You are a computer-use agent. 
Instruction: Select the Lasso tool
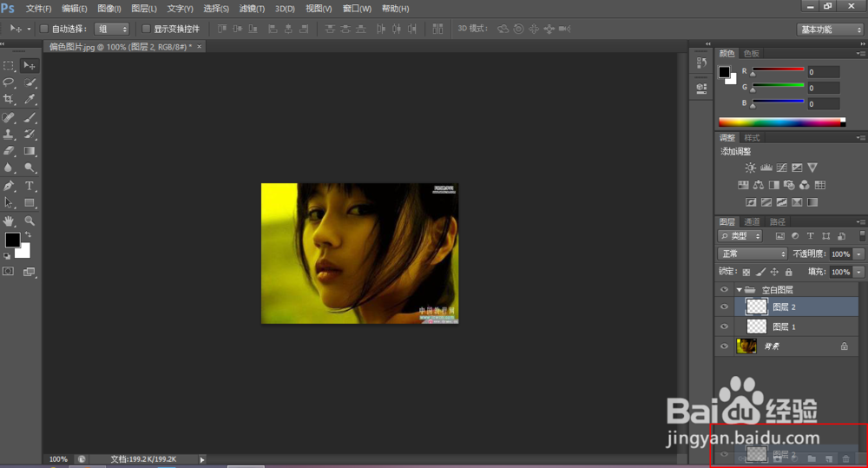(x=9, y=82)
